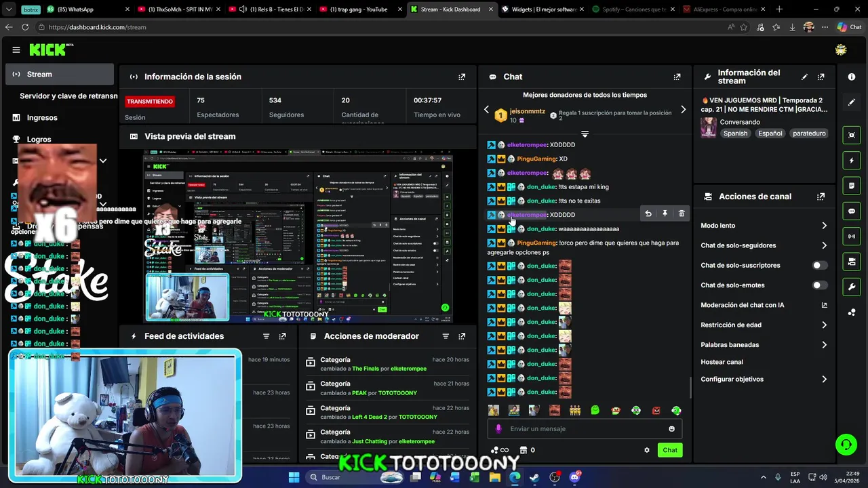Select Stream in left navigation
Screen dimensions: 868x488
pyautogui.click(x=60, y=75)
